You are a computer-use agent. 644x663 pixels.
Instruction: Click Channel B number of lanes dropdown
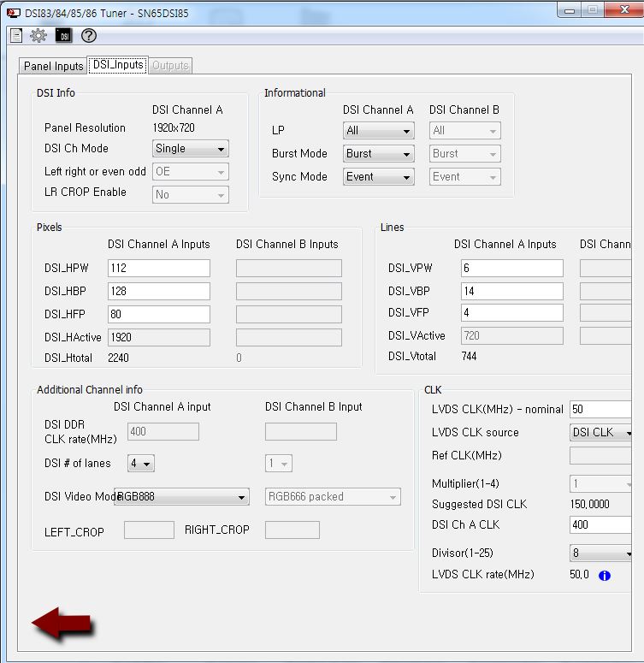[x=279, y=464]
